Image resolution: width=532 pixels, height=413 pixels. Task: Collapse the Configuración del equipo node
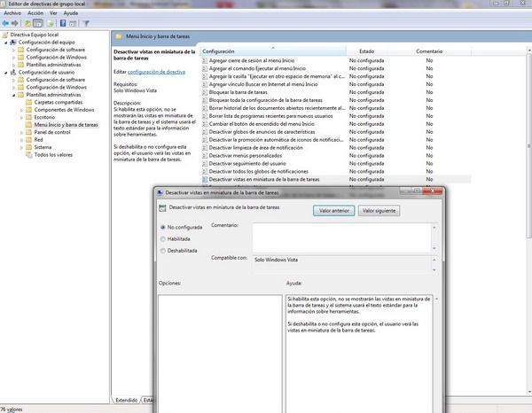(6, 43)
